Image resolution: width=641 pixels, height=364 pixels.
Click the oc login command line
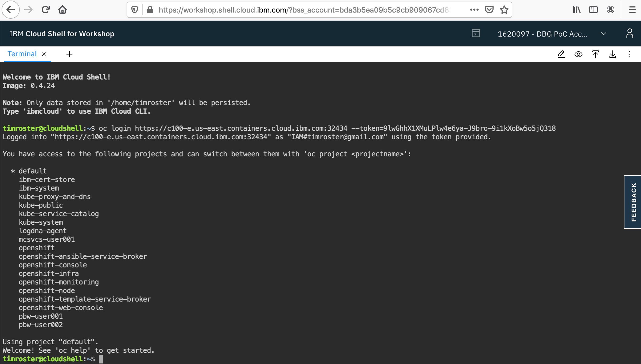click(327, 128)
